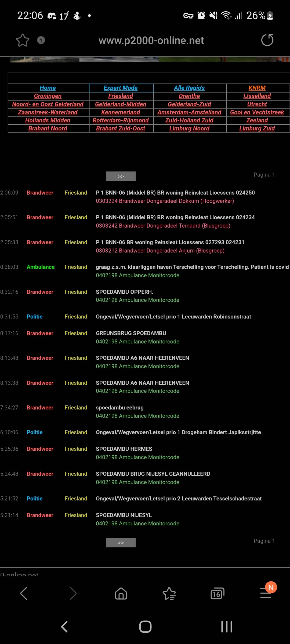Go forward with browser forward arrow
Viewport: 290px width, 644px height.
(73, 593)
